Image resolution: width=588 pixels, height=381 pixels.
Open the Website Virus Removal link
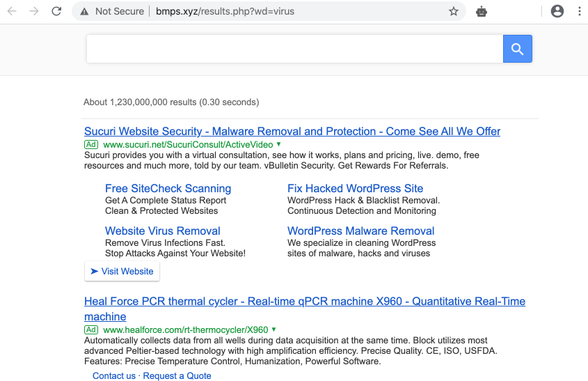pos(162,231)
